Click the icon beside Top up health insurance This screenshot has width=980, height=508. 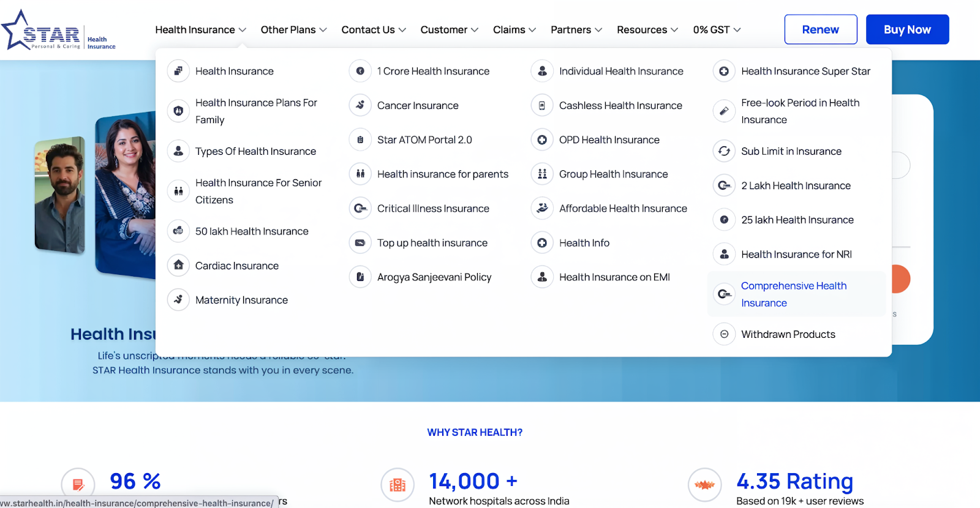click(x=360, y=243)
